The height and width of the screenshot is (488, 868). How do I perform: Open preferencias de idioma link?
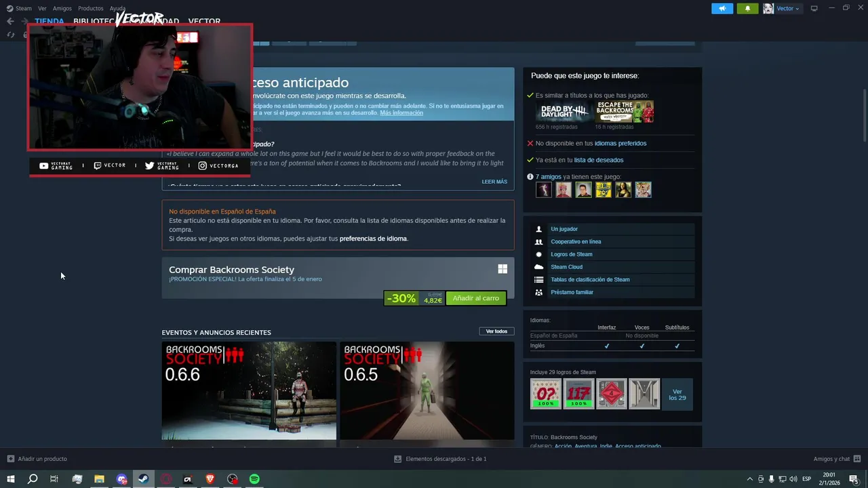tap(373, 239)
